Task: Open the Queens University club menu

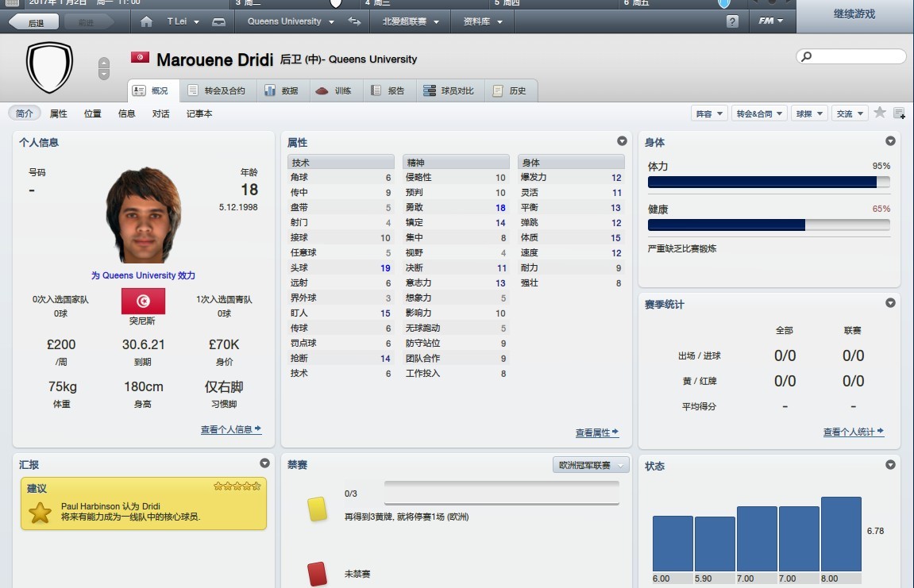Action: (291, 21)
